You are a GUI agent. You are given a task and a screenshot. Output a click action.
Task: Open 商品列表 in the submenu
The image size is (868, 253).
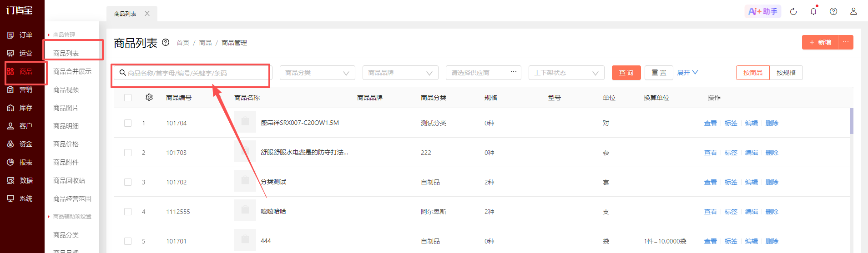point(66,53)
